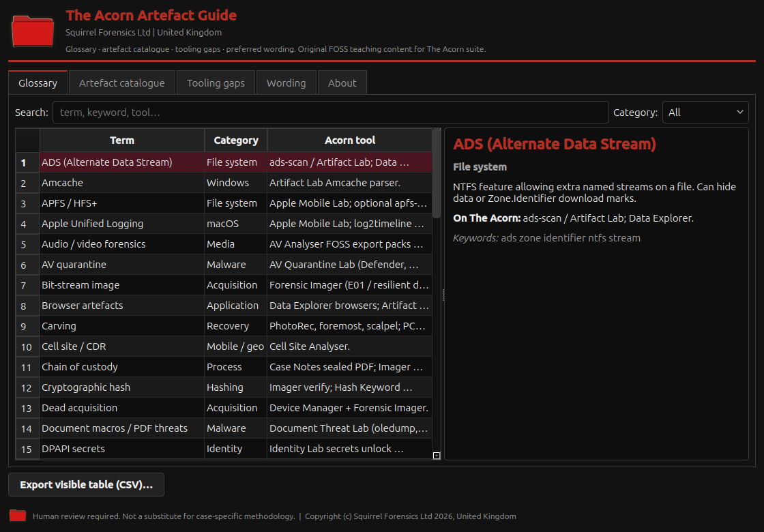Select the Apple Unified Logging term
Image resolution: width=764 pixels, height=532 pixels.
(x=122, y=224)
